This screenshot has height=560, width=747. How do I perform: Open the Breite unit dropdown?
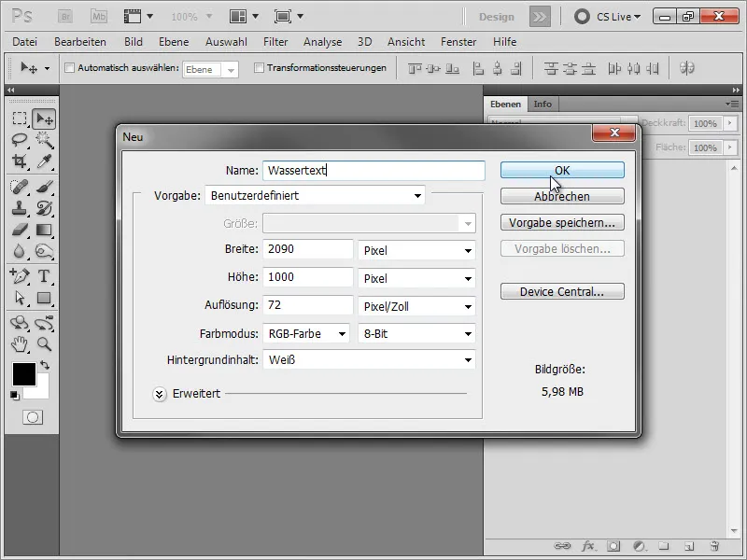[x=416, y=250]
